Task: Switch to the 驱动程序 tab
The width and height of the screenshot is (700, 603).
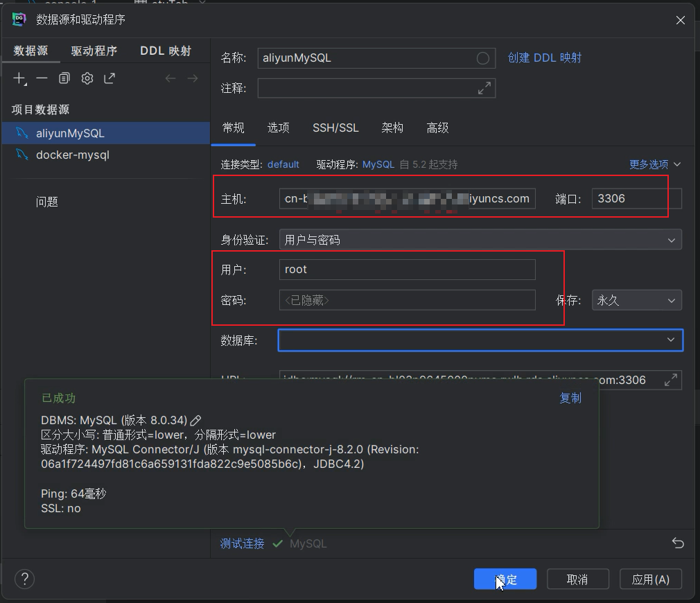Action: pos(94,51)
